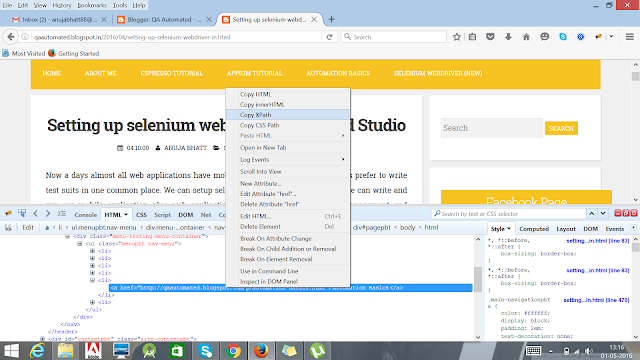The width and height of the screenshot is (640, 360).
Task: Reload page with the refresh icon
Action: click(329, 37)
